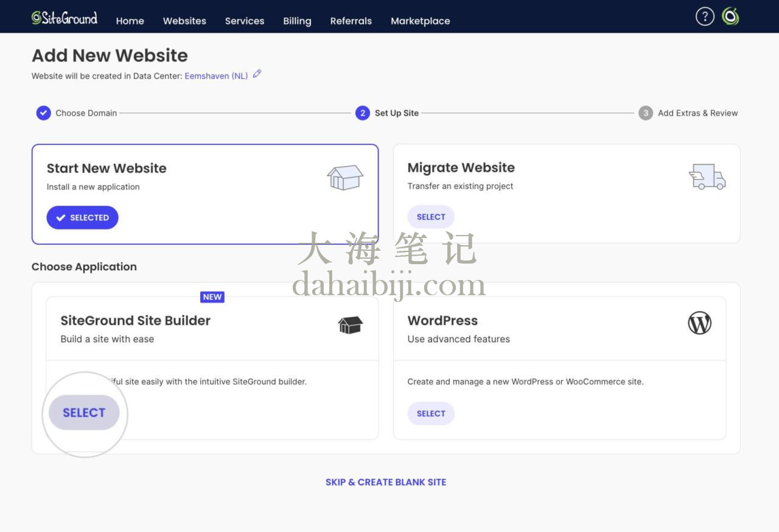Open the Websites menu
Screen dimensions: 779x532
tap(184, 21)
